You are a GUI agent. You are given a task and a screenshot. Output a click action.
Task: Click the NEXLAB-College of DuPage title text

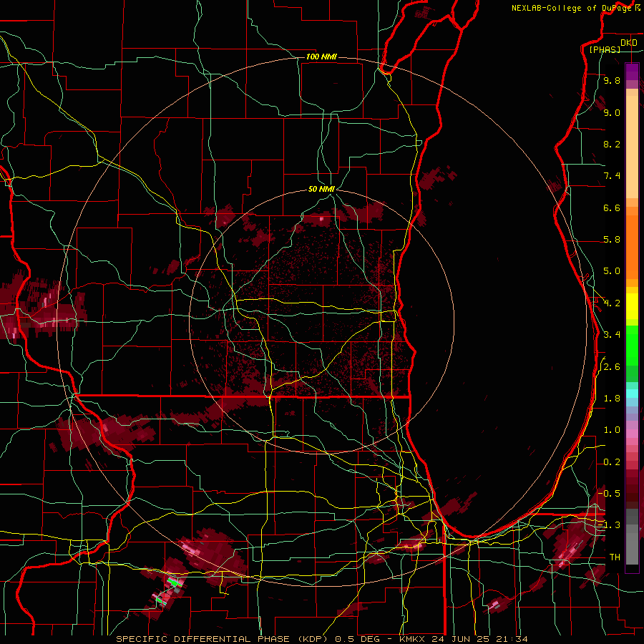pos(571,8)
